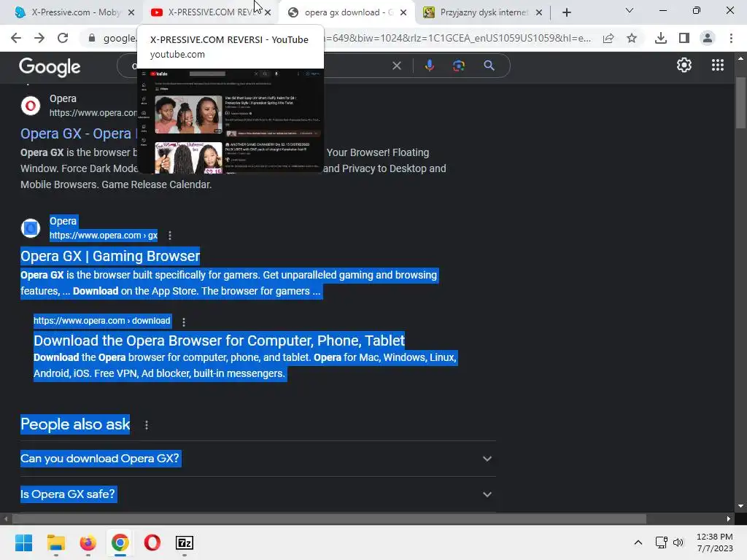Show hidden system tray icons
This screenshot has width=747, height=560.
(638, 542)
